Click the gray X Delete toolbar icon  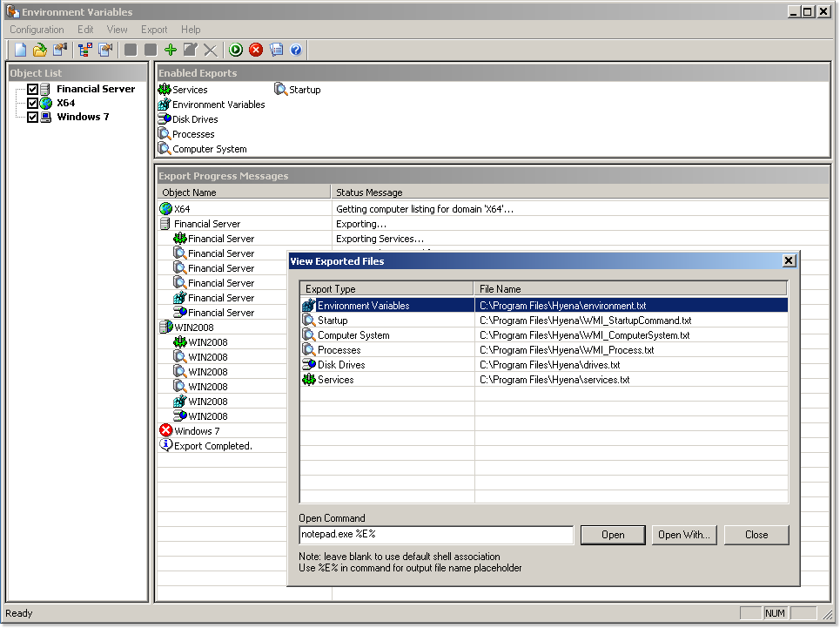pyautogui.click(x=210, y=50)
